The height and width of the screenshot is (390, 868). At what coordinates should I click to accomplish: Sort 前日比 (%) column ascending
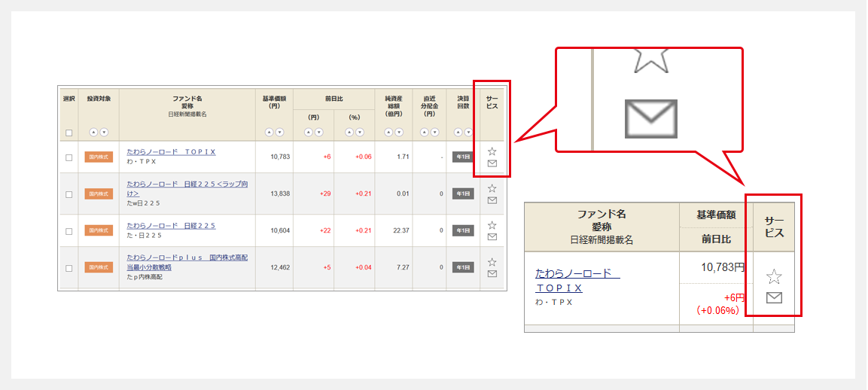(349, 133)
